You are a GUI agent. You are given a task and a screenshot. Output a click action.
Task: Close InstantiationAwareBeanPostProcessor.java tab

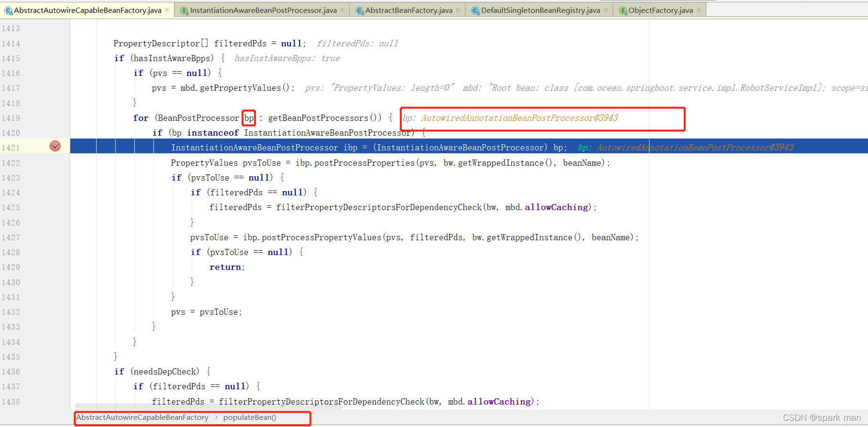(342, 10)
